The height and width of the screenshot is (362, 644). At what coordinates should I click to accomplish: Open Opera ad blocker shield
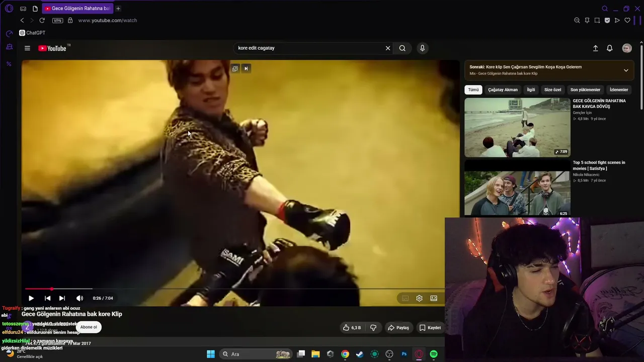coord(607,21)
